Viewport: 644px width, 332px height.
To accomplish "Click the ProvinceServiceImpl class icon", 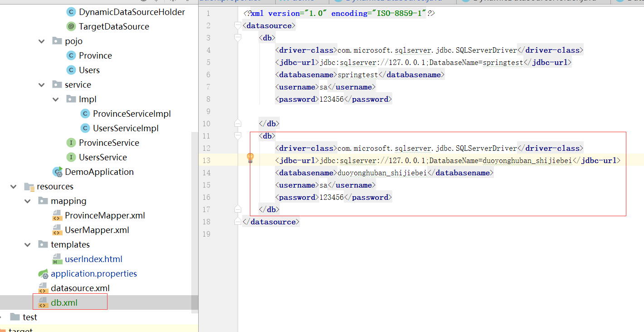I will (85, 114).
